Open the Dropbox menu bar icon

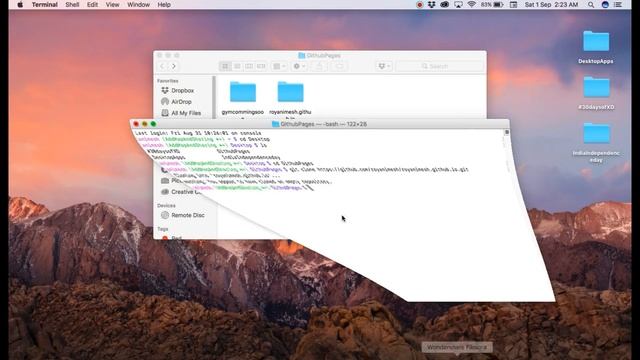click(x=431, y=5)
